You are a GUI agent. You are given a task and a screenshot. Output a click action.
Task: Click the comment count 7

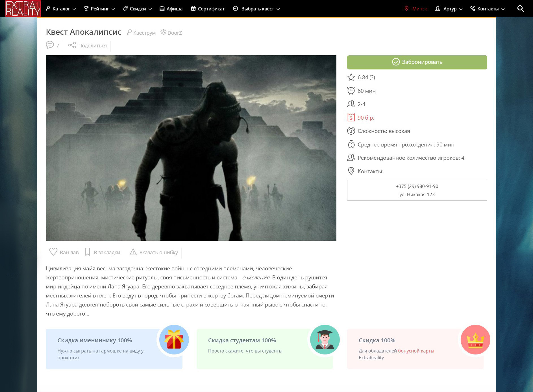point(58,45)
